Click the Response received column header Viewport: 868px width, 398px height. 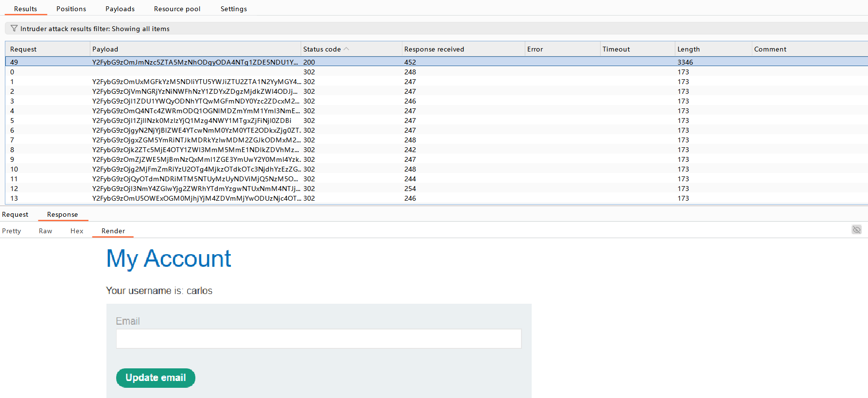click(434, 49)
